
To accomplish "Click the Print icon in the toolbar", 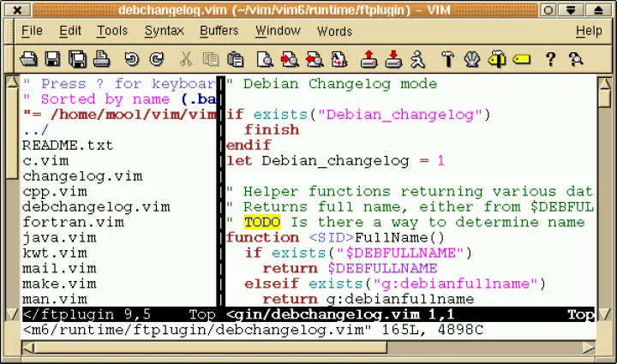I will [x=100, y=59].
